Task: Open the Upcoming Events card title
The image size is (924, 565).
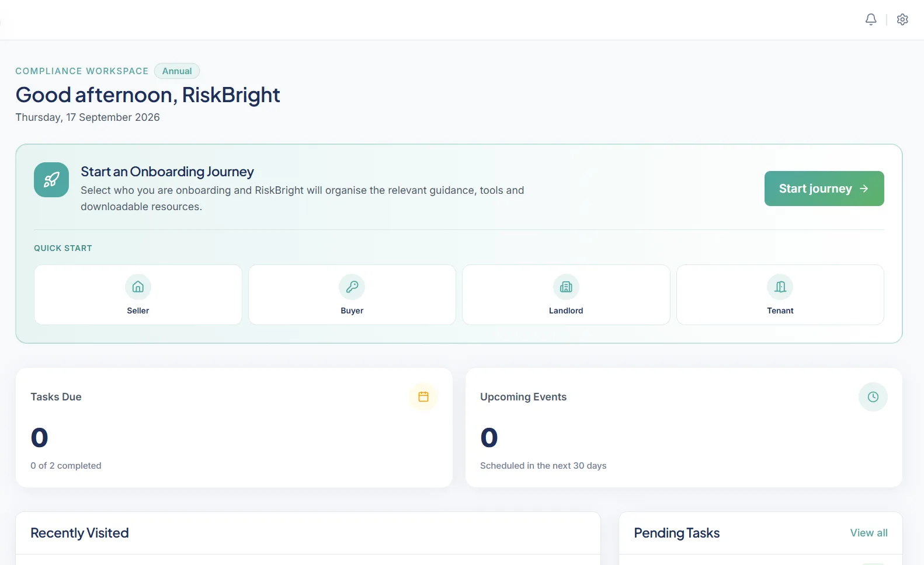Action: click(x=523, y=397)
